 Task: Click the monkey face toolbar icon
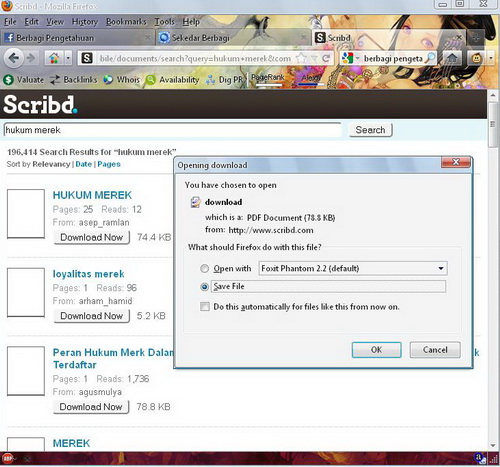(477, 58)
